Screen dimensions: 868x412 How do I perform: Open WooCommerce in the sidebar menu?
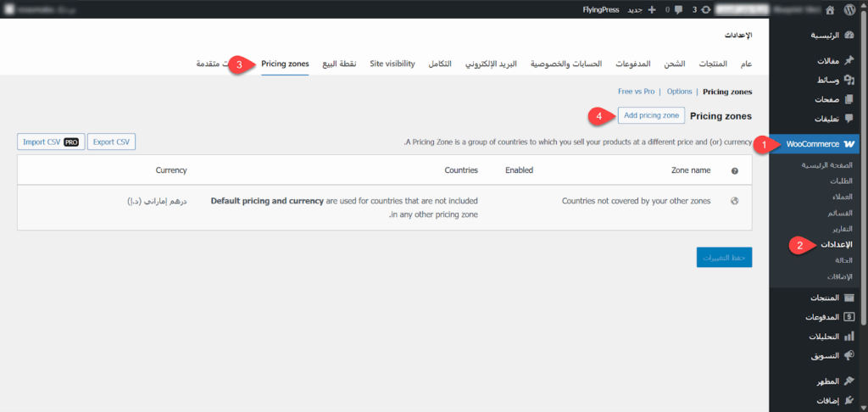pyautogui.click(x=812, y=144)
